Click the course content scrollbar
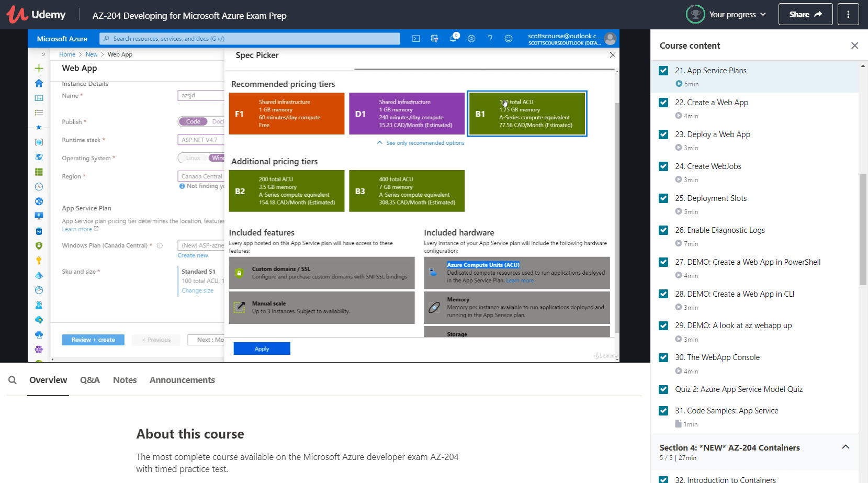Viewport: 868px width, 483px height. click(x=863, y=229)
